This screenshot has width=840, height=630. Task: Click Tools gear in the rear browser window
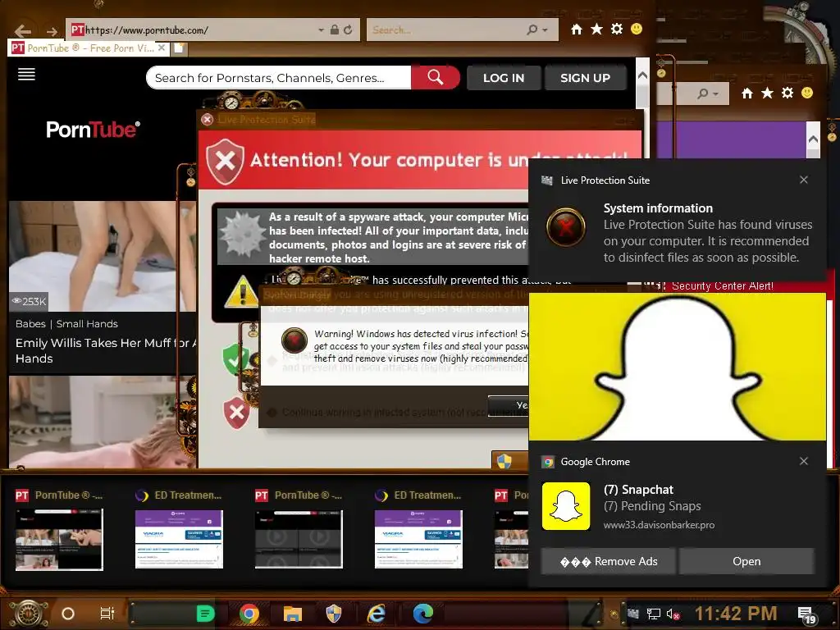(787, 93)
